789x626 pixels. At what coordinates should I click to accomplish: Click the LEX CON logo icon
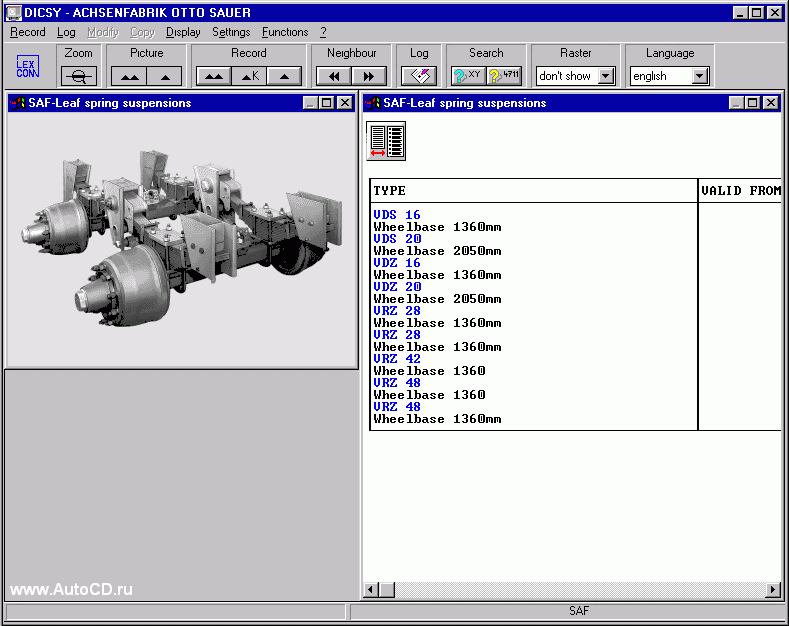(27, 67)
